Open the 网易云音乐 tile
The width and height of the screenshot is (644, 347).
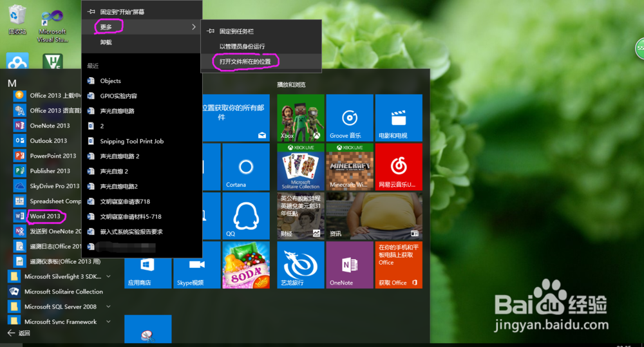tap(399, 167)
